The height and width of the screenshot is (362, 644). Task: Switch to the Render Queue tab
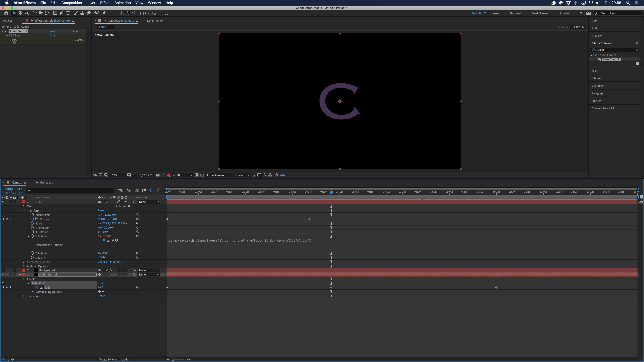point(44,182)
